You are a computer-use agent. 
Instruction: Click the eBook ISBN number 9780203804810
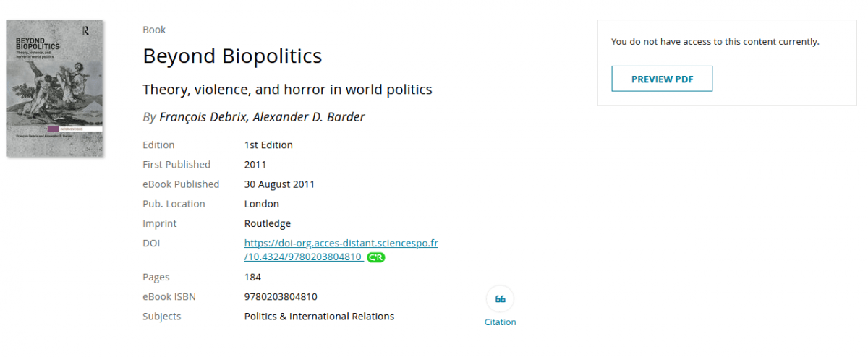(x=281, y=296)
